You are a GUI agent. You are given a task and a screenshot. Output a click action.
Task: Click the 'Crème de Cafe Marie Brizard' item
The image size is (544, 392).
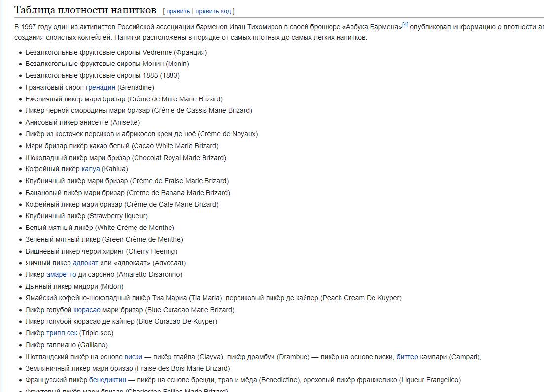122,204
